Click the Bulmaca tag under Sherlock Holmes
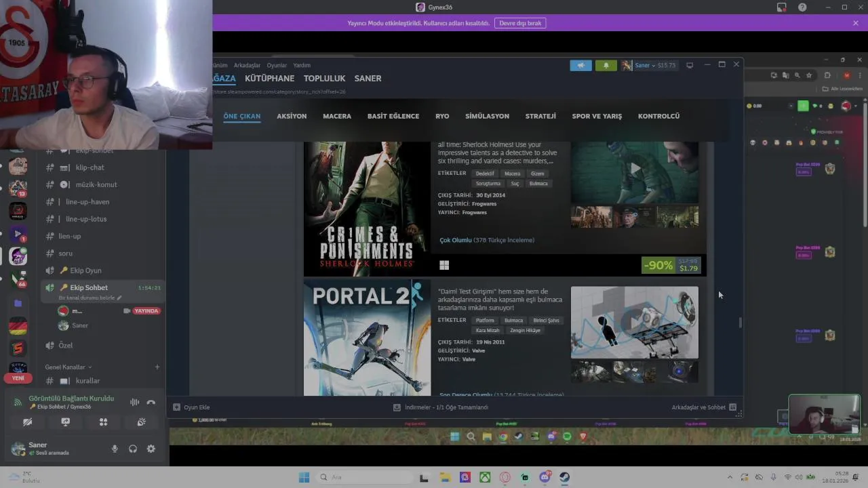The height and width of the screenshot is (488, 868). pos(538,184)
